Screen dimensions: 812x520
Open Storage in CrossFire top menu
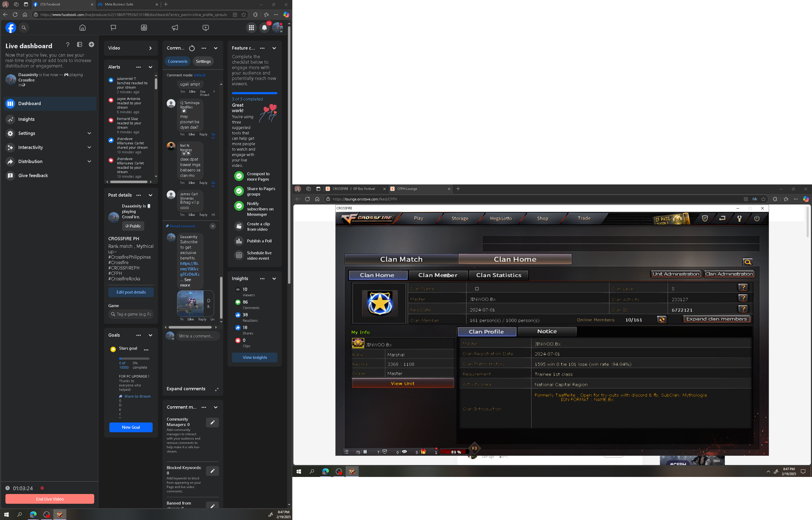click(x=460, y=219)
